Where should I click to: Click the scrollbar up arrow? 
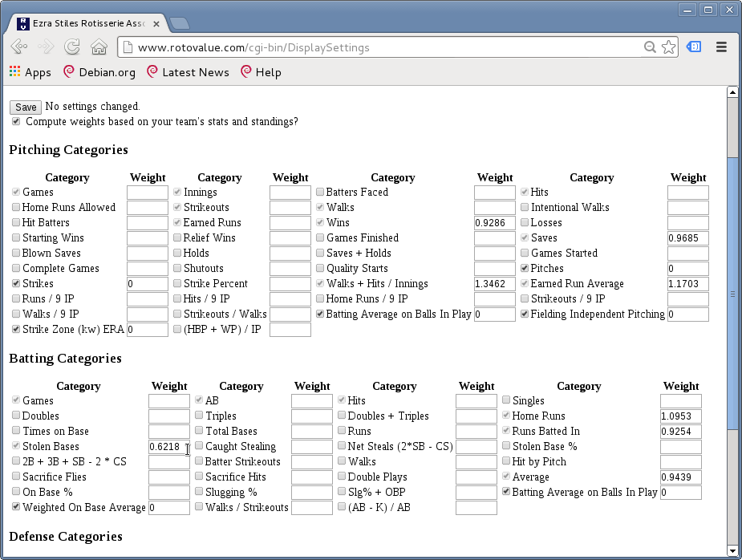[732, 92]
